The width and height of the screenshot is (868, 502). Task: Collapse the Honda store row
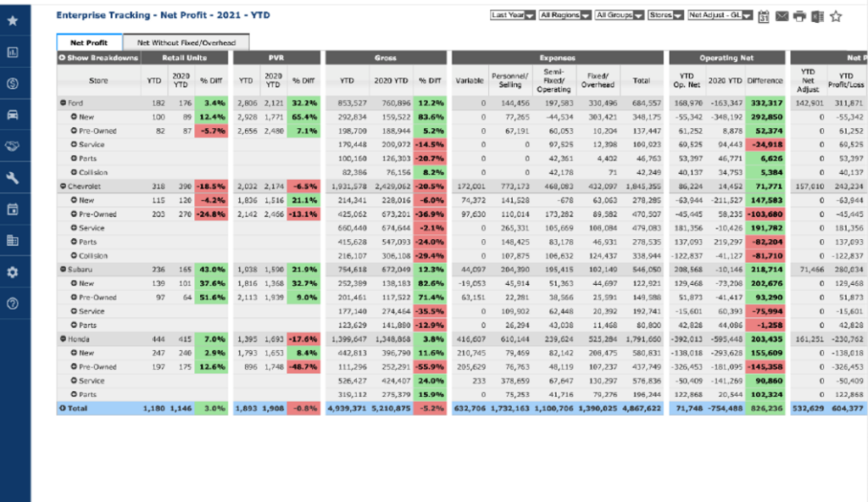coord(63,339)
